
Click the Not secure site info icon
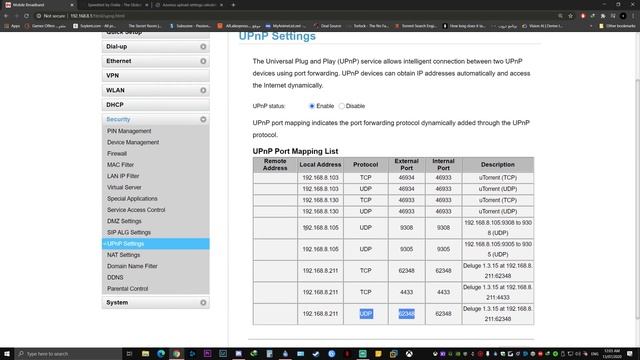[x=39, y=16]
